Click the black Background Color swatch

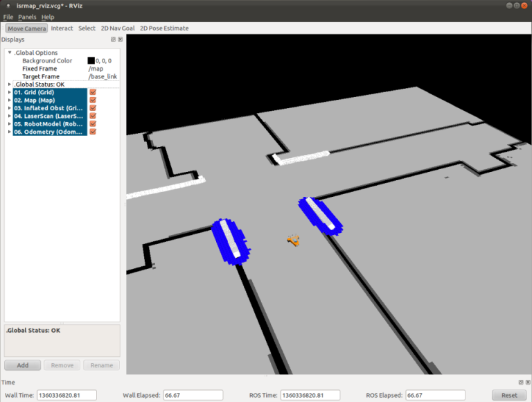(x=91, y=61)
